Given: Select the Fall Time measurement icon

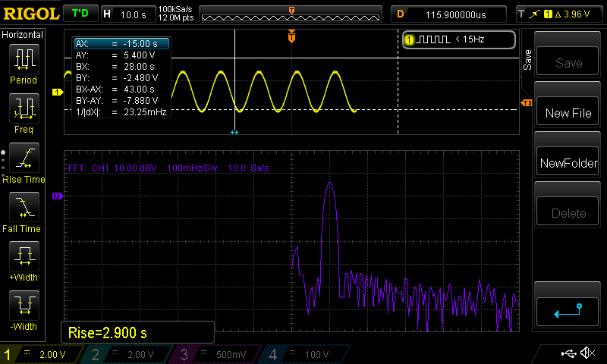Looking at the screenshot, I should (24, 208).
